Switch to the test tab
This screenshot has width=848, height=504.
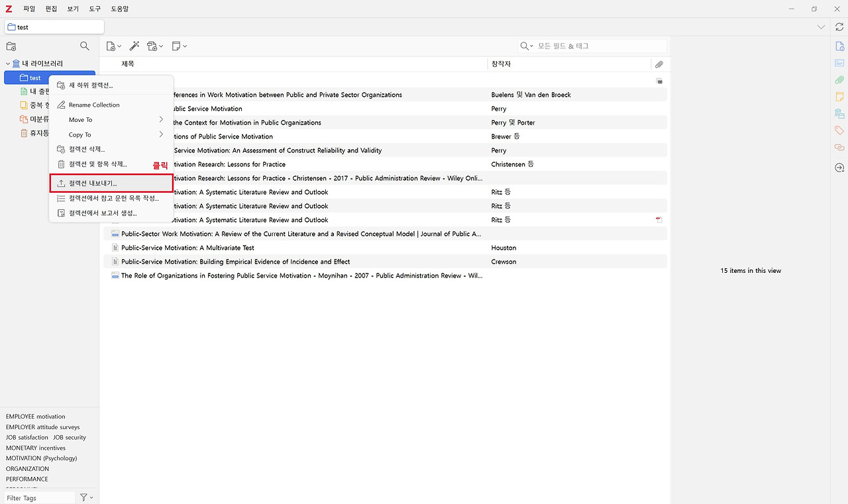pos(54,27)
